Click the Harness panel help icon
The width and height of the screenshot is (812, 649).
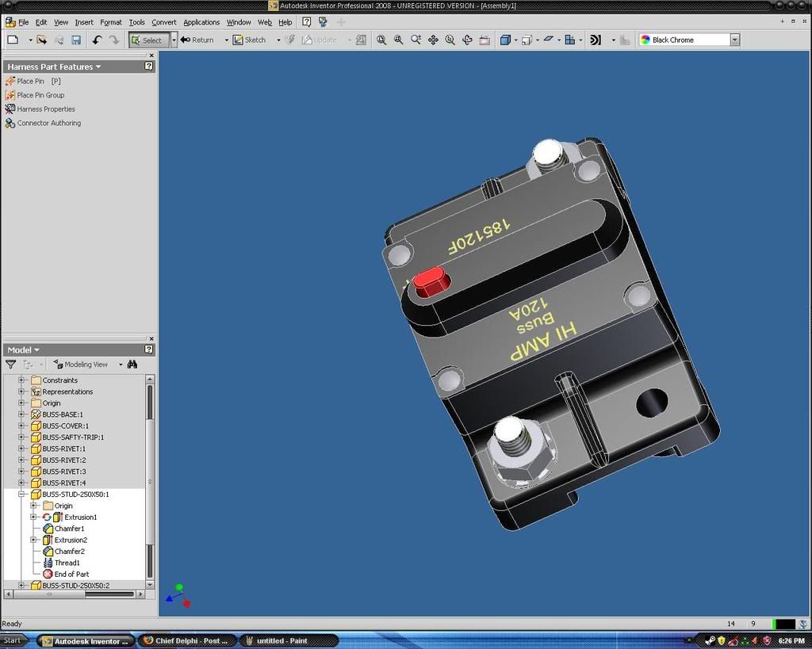click(148, 67)
